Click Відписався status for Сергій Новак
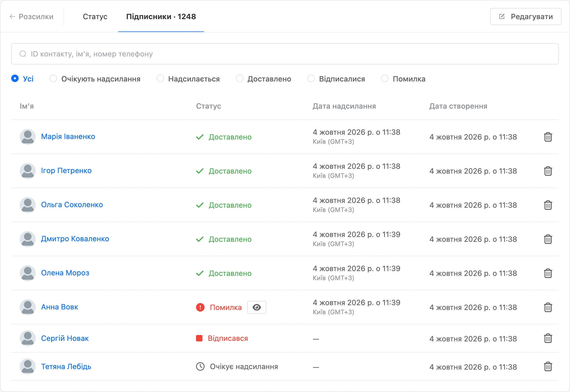The height and width of the screenshot is (392, 570). click(x=228, y=338)
